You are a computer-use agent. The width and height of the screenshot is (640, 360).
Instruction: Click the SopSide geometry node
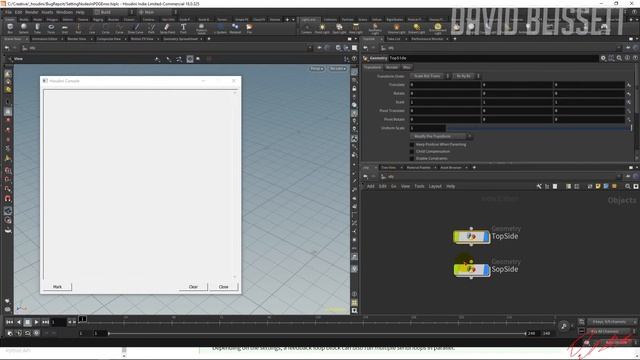click(x=471, y=270)
